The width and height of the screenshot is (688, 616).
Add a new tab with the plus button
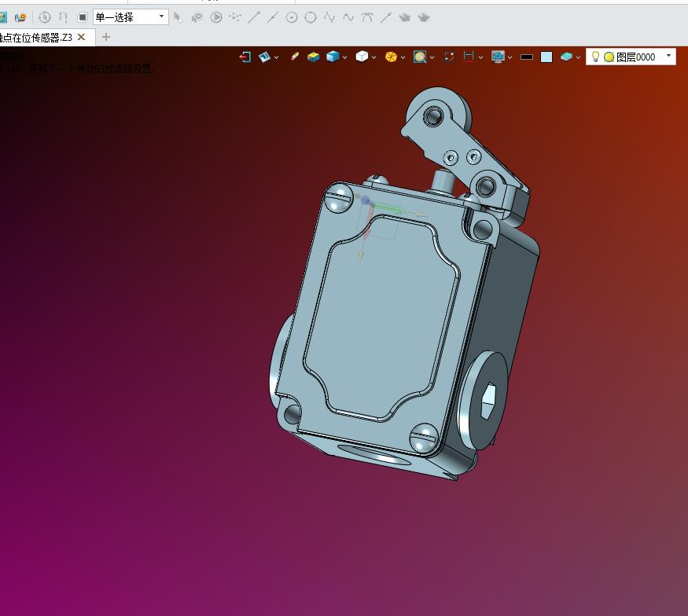click(x=105, y=37)
